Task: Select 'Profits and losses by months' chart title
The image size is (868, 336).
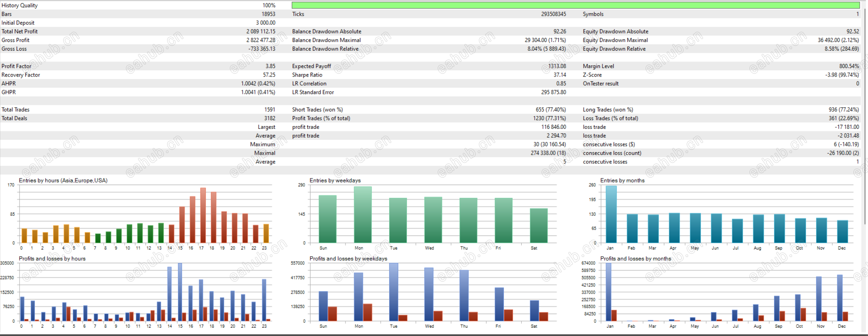Action: pos(636,259)
